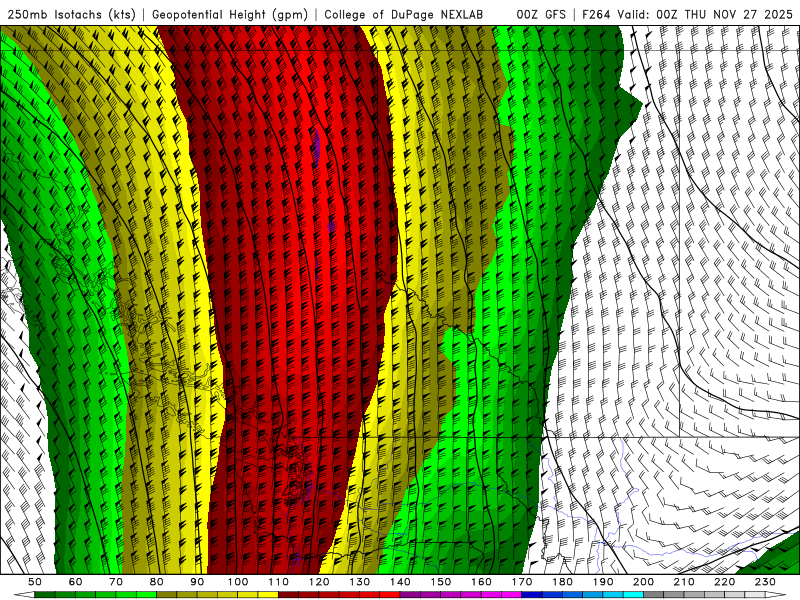Select the purple 140–150 kt legend swatch
This screenshot has width=800, height=600.
coord(420,595)
